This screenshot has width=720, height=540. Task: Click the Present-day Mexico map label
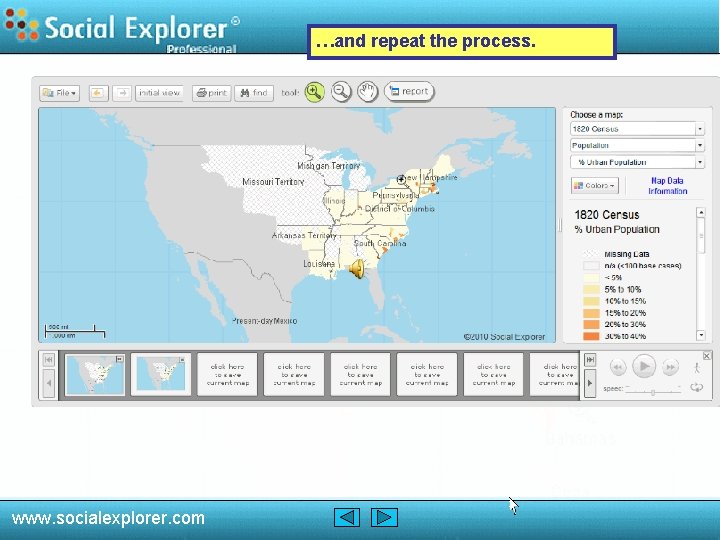[264, 321]
